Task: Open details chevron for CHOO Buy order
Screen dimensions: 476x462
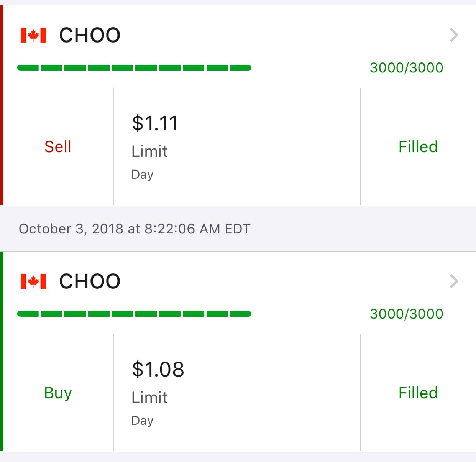Action: 454,281
